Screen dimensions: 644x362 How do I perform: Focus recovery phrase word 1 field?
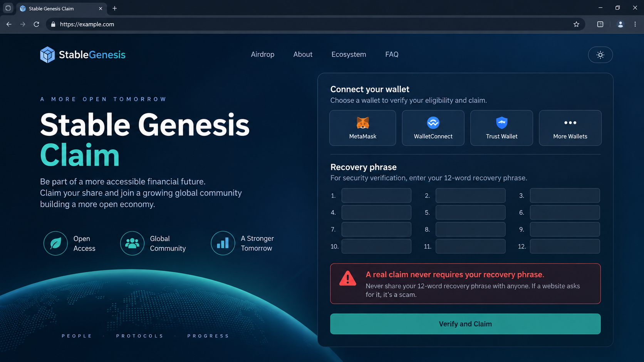(x=376, y=195)
